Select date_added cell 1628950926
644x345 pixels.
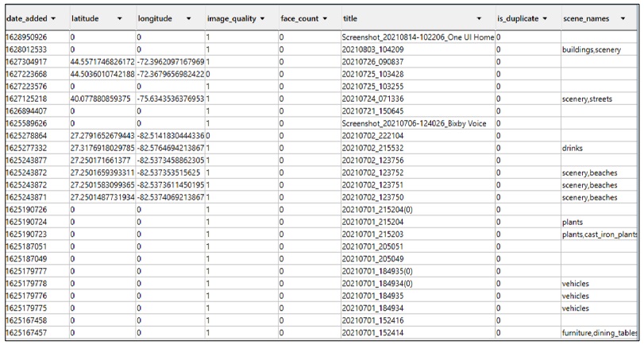(26, 37)
